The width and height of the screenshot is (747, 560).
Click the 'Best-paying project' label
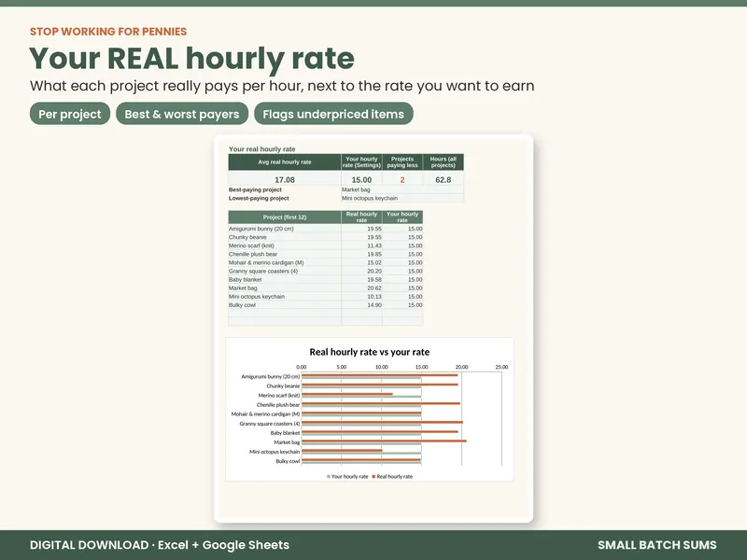(x=255, y=189)
